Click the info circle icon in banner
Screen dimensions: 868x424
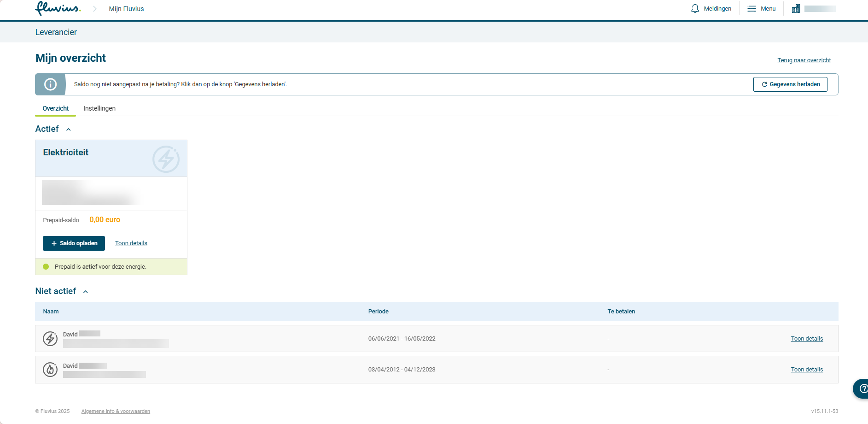[x=50, y=84]
